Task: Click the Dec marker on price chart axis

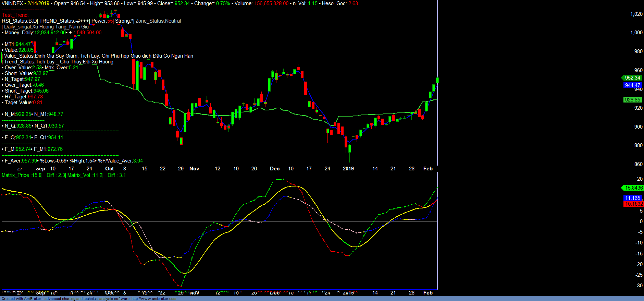Action: click(x=275, y=169)
